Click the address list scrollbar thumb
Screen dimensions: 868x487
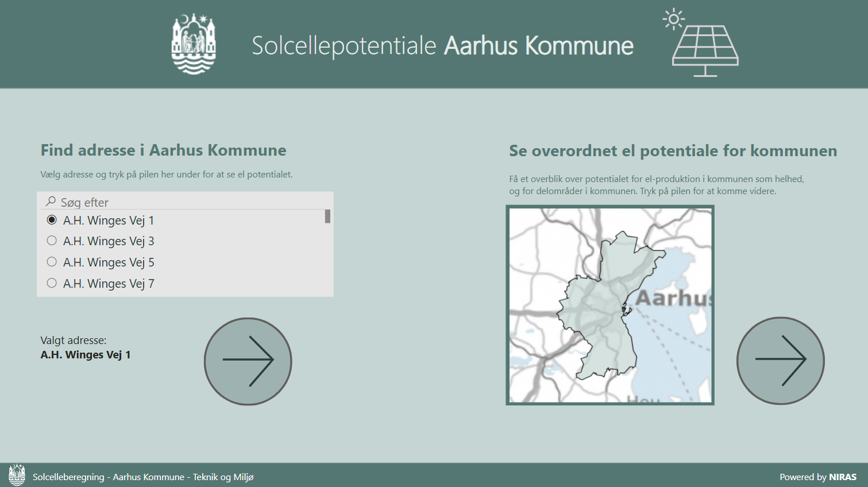point(327,217)
